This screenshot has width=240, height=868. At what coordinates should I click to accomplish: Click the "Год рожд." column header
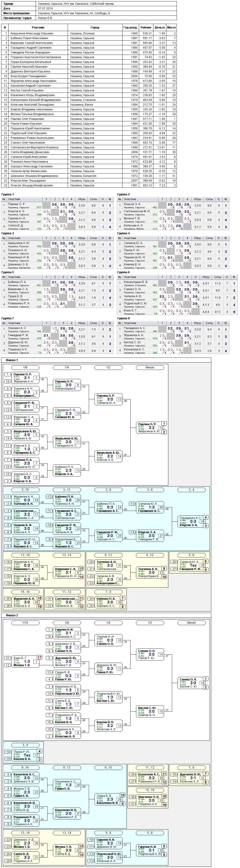pos(131,27)
